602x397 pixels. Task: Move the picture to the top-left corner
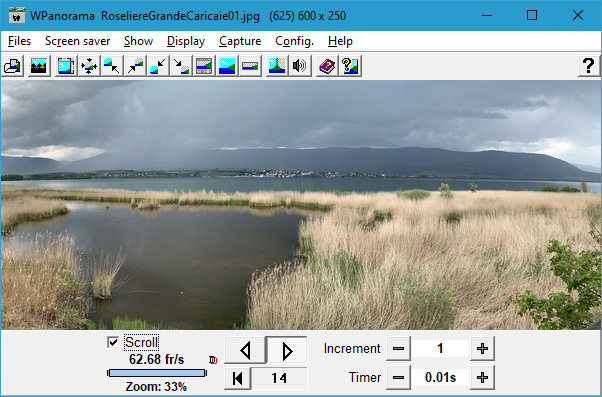(x=112, y=66)
